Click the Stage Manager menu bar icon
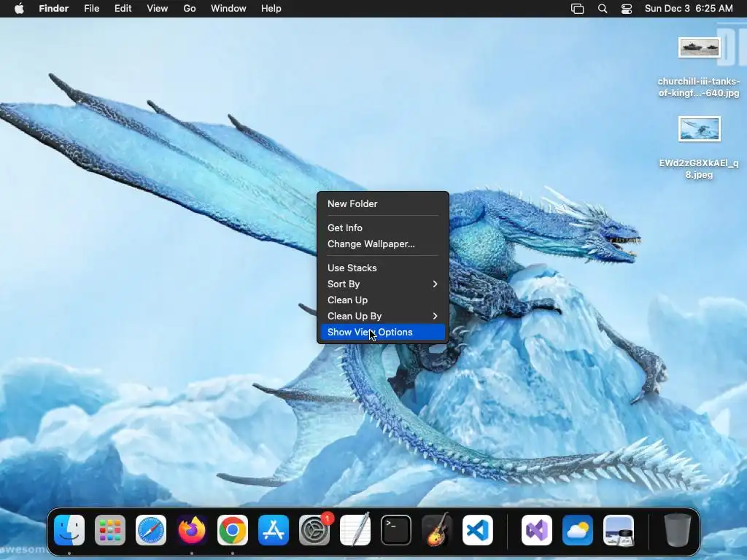This screenshot has width=747, height=560. coord(578,9)
